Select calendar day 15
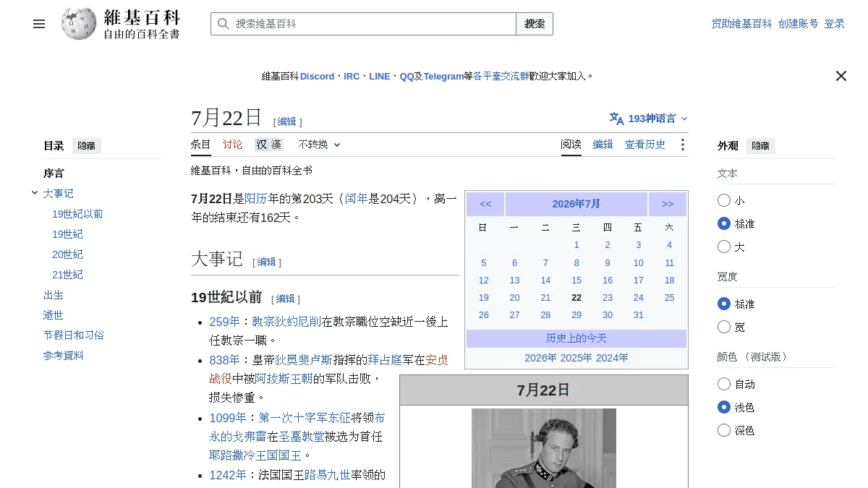The height and width of the screenshot is (488, 868). coord(576,281)
